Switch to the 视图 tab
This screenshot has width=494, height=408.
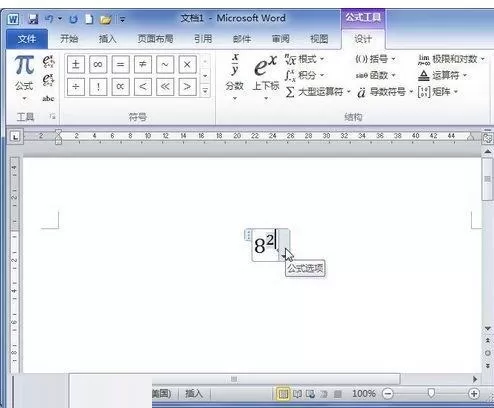point(319,39)
